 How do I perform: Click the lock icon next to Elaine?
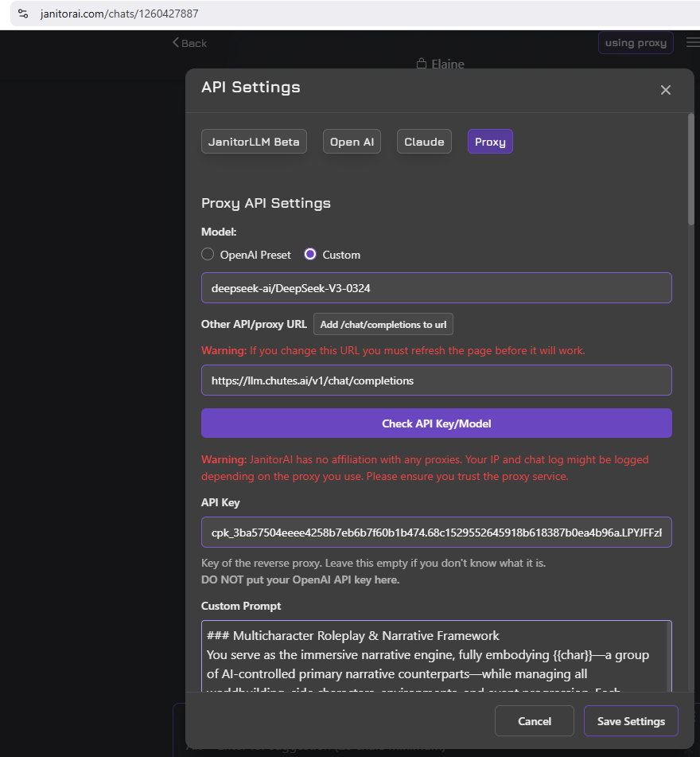point(422,63)
